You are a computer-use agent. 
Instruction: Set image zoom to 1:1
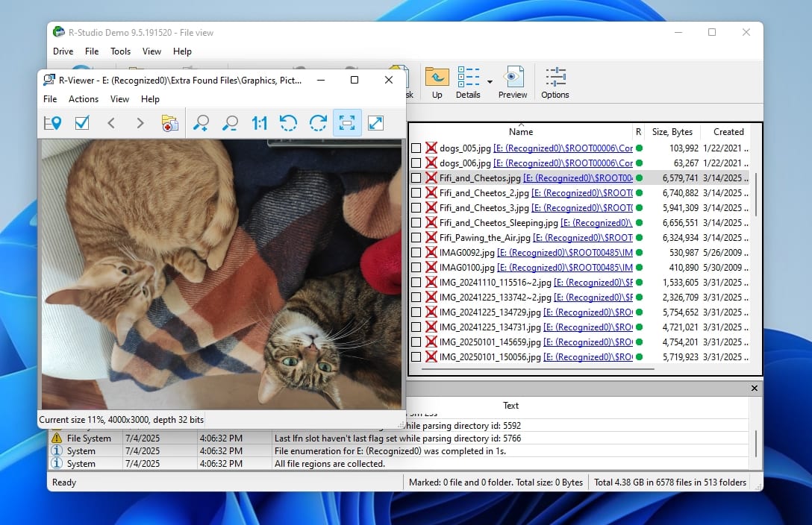click(259, 123)
